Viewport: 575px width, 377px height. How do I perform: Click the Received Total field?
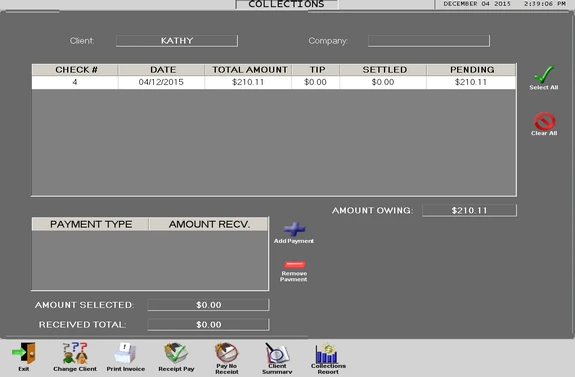pos(208,325)
